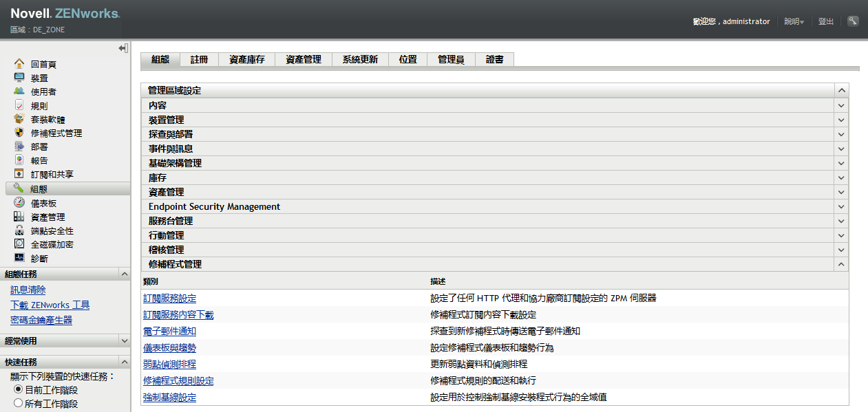Click the 部署 icon in the sidebar
The height and width of the screenshot is (412, 868).
pos(19,147)
